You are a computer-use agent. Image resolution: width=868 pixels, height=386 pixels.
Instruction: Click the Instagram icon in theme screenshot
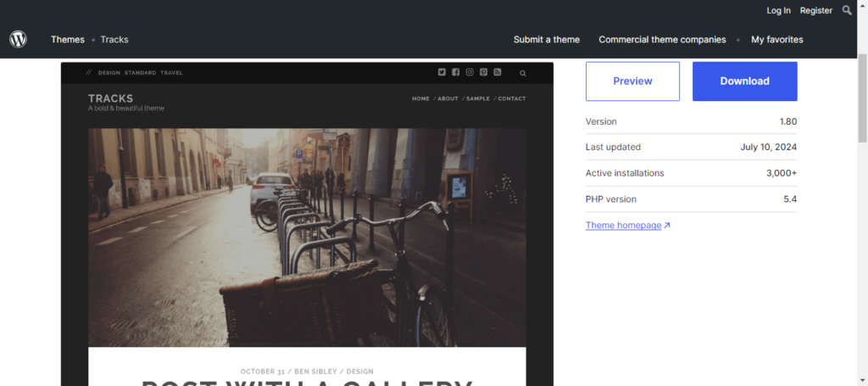click(x=470, y=72)
